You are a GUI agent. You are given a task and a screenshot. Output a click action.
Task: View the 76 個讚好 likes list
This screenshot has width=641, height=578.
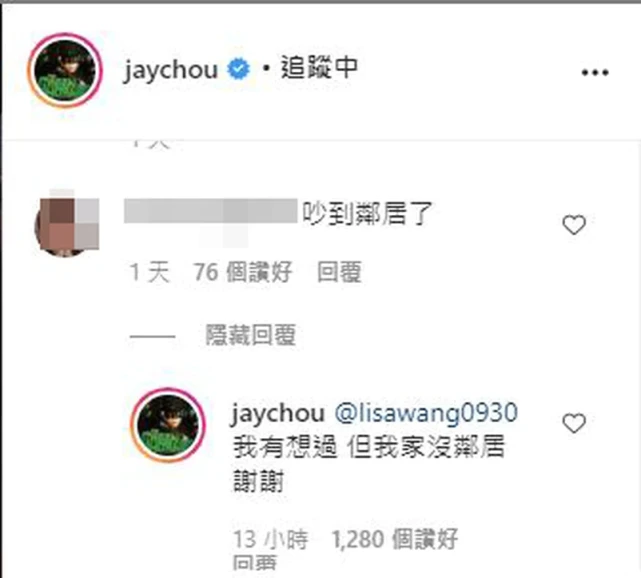point(243,272)
